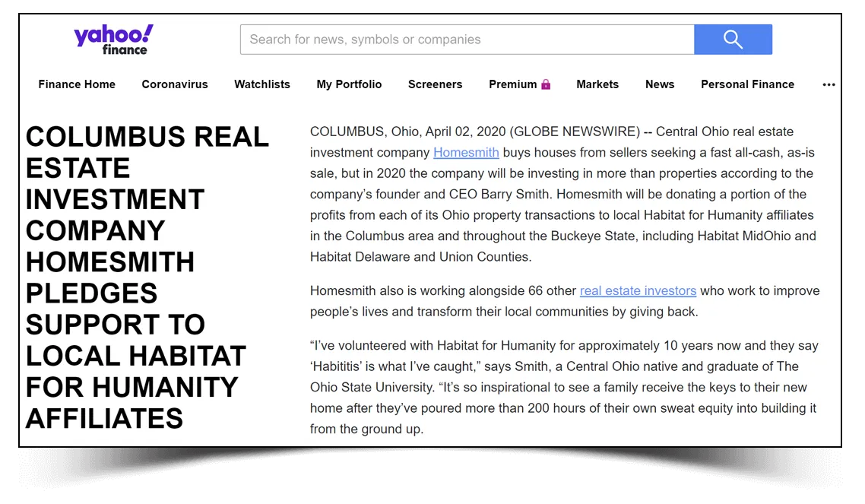Click the magnifying glass search button
Screen dimensions: 865x504
[733, 40]
